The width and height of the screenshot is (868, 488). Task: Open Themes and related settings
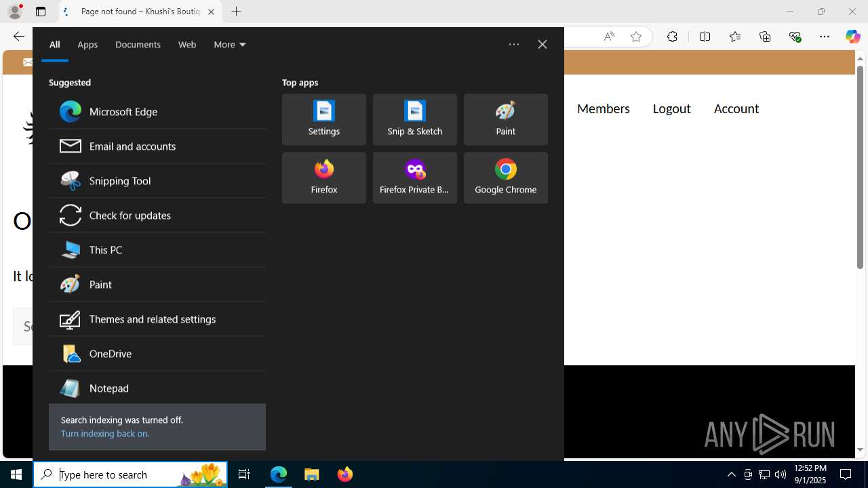pos(157,319)
